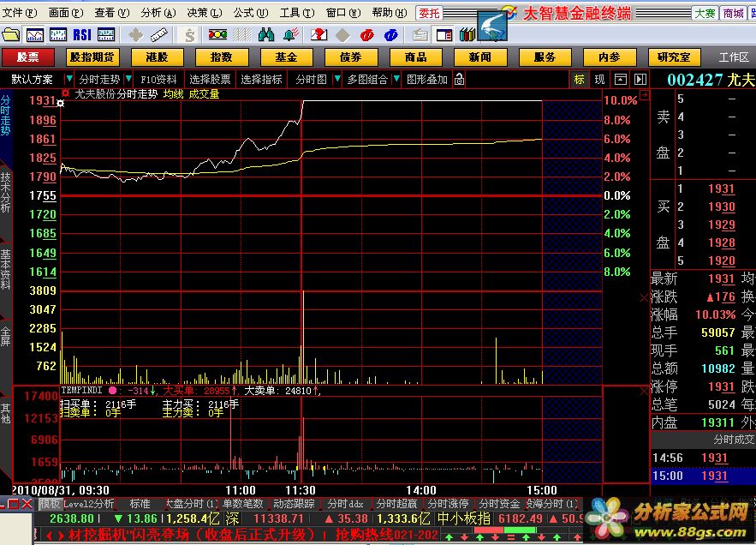Click the 中小板指 index label
The width and height of the screenshot is (756, 545).
(x=464, y=519)
